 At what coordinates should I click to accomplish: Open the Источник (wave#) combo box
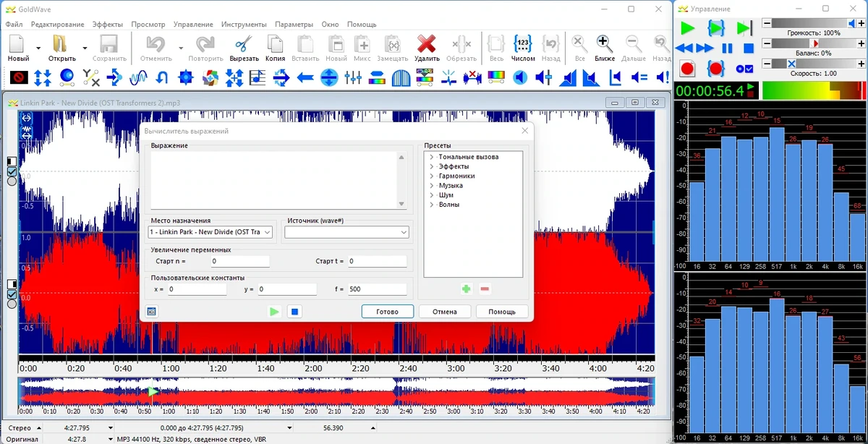[x=346, y=232]
